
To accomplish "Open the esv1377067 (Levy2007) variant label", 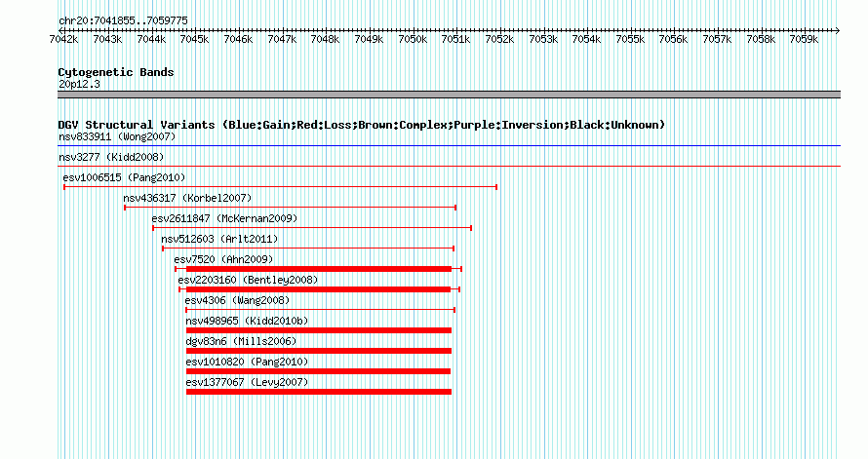I will (247, 382).
